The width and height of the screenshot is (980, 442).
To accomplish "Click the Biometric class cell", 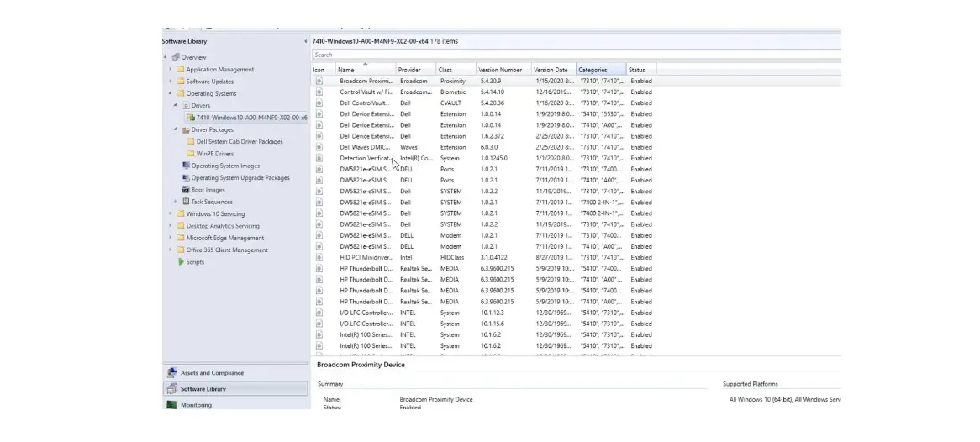I will pos(452,92).
